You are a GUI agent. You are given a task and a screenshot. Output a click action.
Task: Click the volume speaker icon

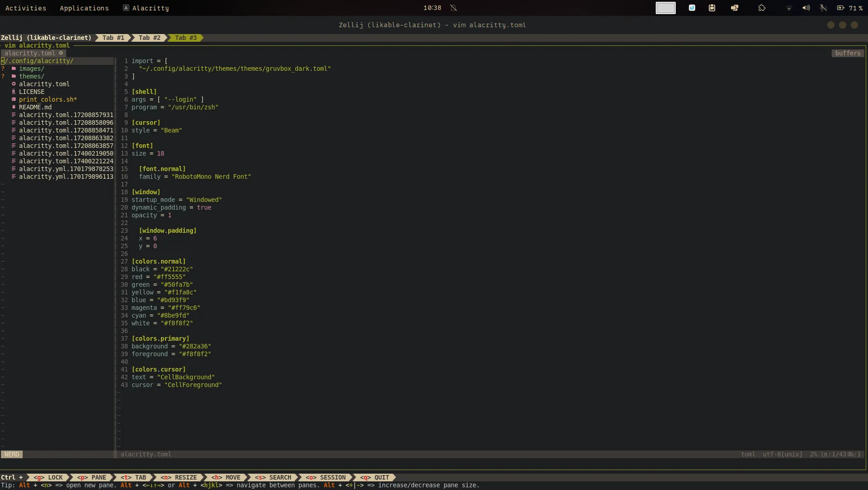pyautogui.click(x=806, y=8)
